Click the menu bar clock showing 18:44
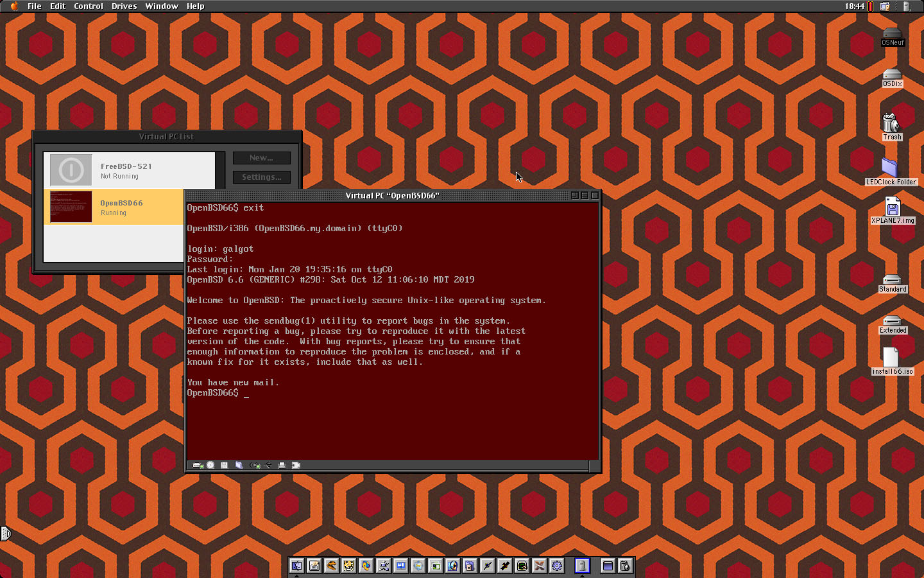Screen dimensions: 924x578 pyautogui.click(x=854, y=6)
